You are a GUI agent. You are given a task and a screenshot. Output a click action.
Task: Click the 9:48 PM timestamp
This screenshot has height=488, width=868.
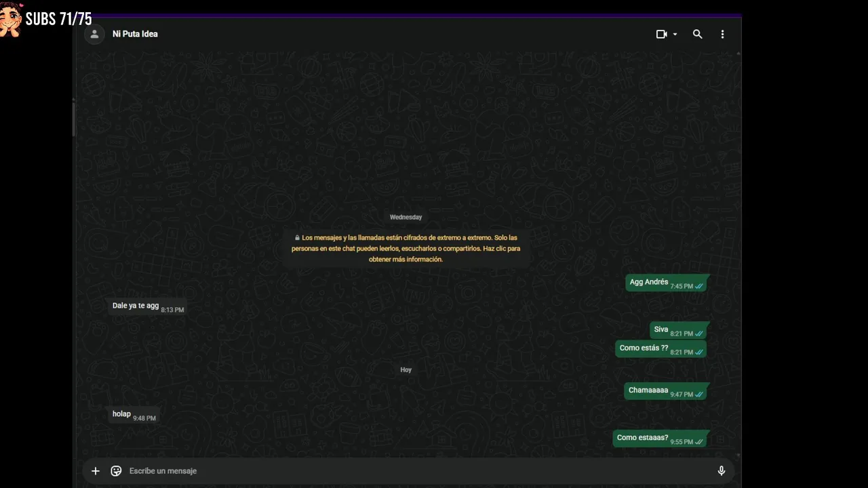[144, 419]
